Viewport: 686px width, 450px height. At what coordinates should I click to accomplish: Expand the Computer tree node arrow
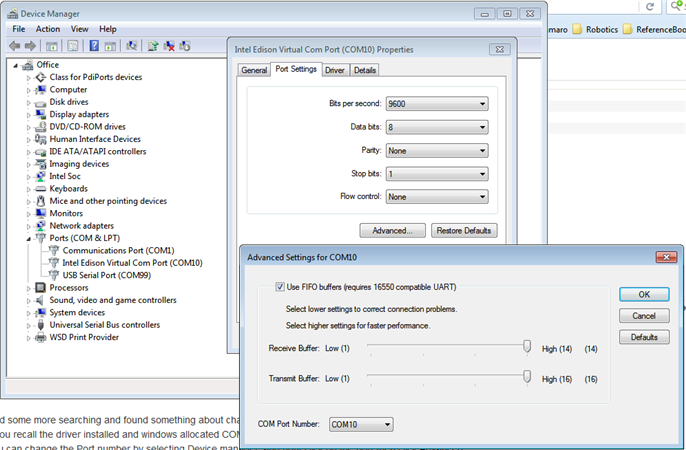click(x=28, y=90)
